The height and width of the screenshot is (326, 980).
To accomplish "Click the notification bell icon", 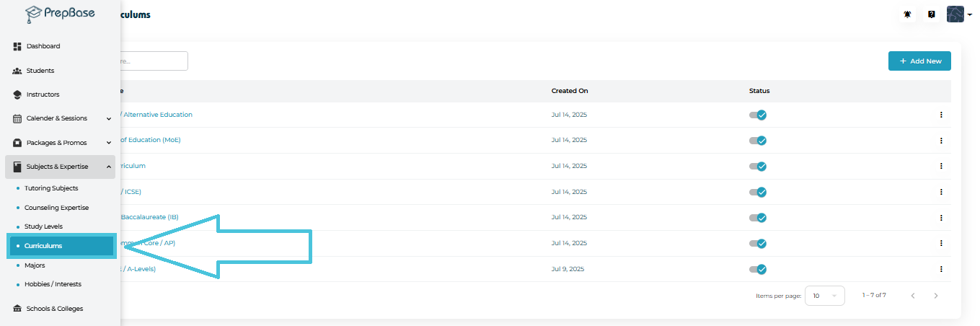I will (907, 14).
